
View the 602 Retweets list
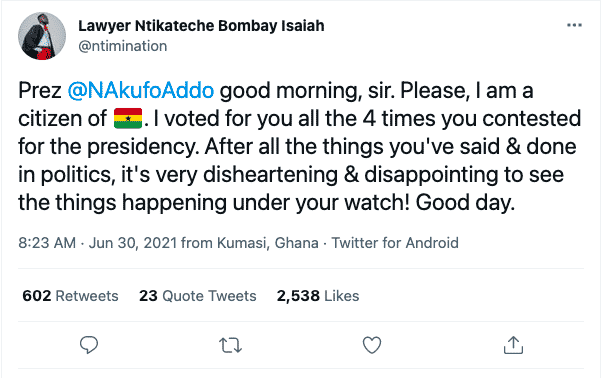click(70, 296)
